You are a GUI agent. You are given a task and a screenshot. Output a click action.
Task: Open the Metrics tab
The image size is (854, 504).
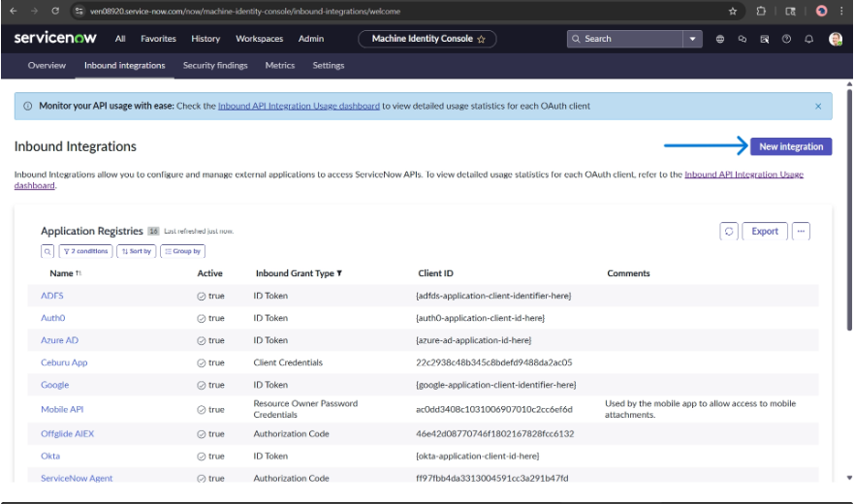coord(280,65)
